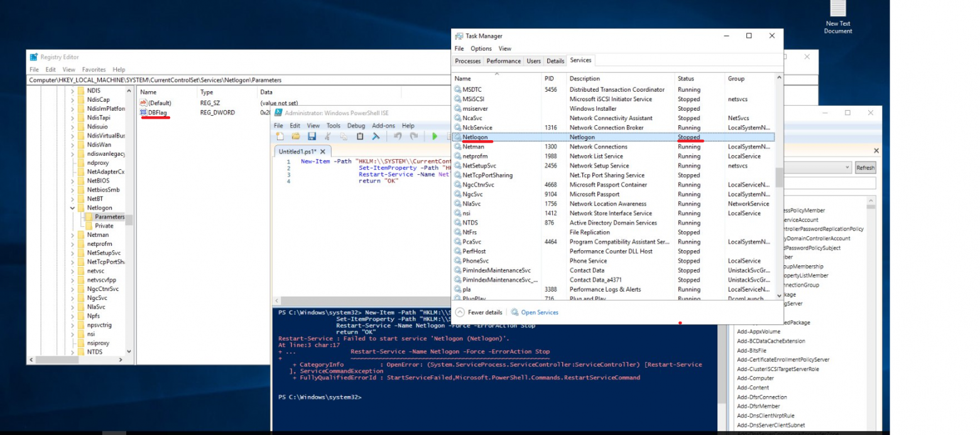Open the New Text Document desktop icon
This screenshot has width=980, height=435.
tap(837, 17)
